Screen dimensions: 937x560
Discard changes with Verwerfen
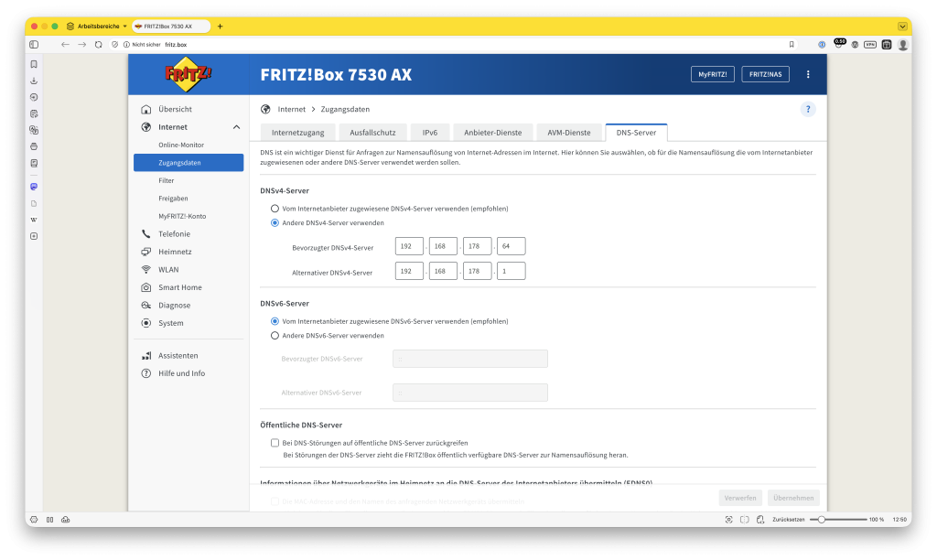740,497
